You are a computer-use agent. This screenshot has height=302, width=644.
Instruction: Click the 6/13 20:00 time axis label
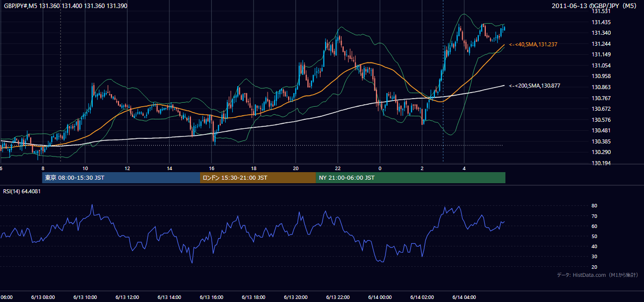[x=295, y=297]
